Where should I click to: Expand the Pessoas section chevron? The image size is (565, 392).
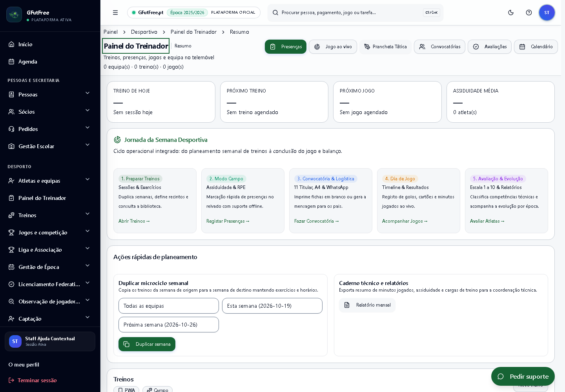(87, 93)
